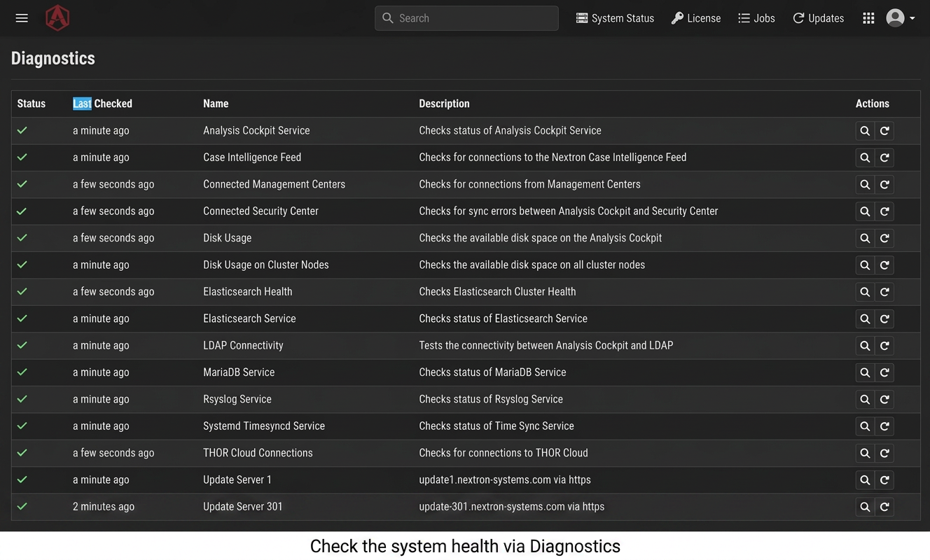
Task: Rerun Rsyslog Service check
Action: [x=884, y=399]
